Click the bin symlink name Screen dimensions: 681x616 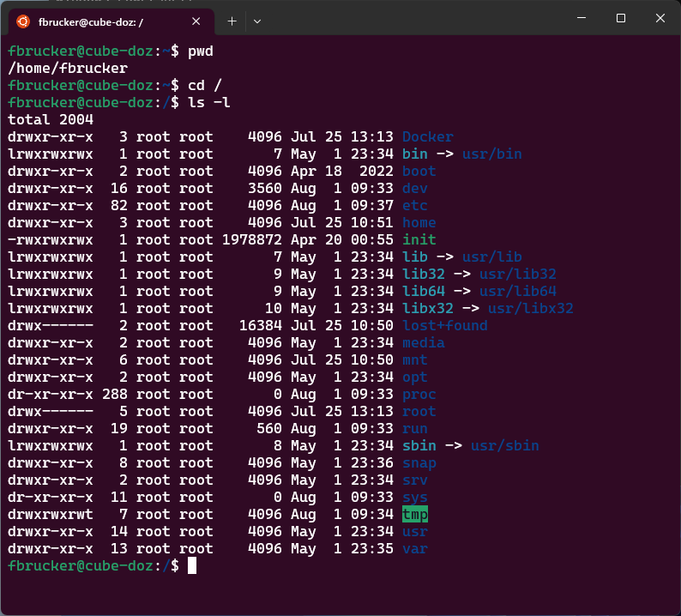(415, 154)
